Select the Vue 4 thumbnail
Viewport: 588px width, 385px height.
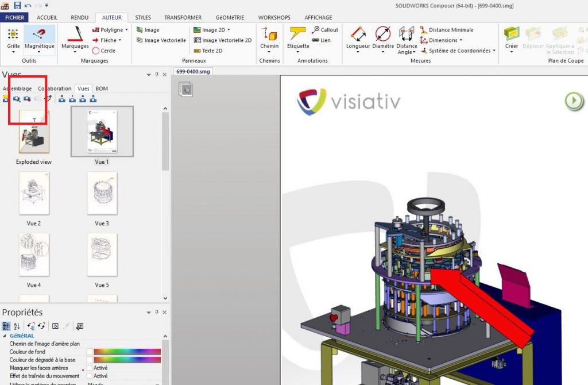[x=34, y=255]
